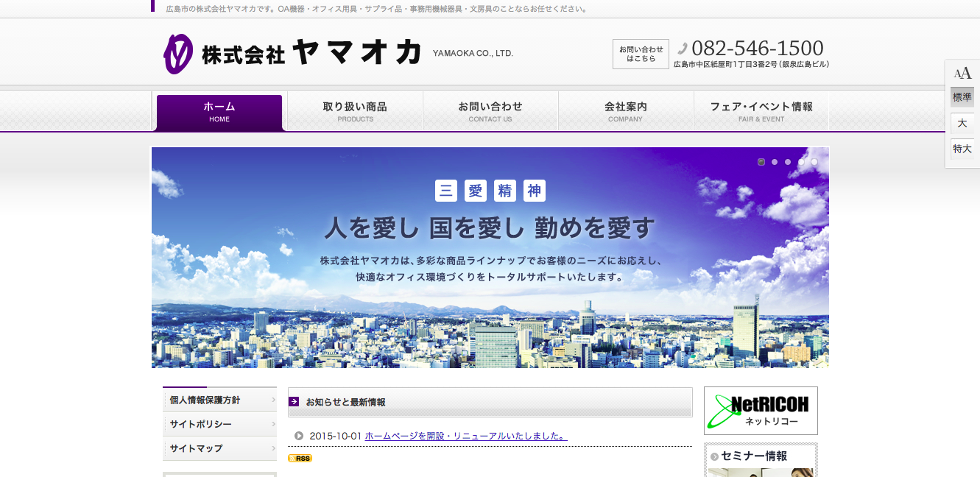The image size is (980, 477).
Task: Jump to the last slide using carousel indicators
Action: point(814,162)
